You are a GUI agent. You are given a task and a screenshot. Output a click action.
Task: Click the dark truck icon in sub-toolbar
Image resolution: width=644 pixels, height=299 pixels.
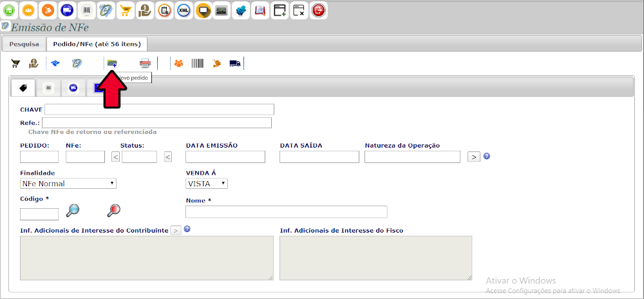(x=235, y=63)
